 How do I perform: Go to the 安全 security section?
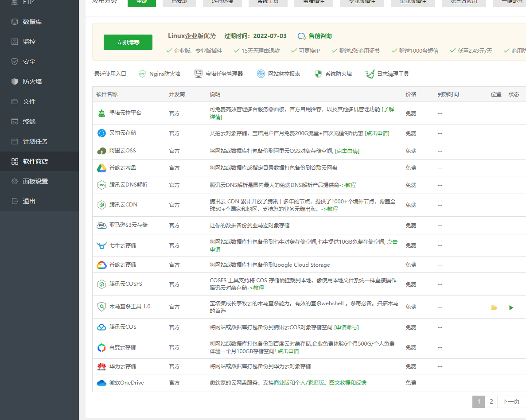coord(39,62)
